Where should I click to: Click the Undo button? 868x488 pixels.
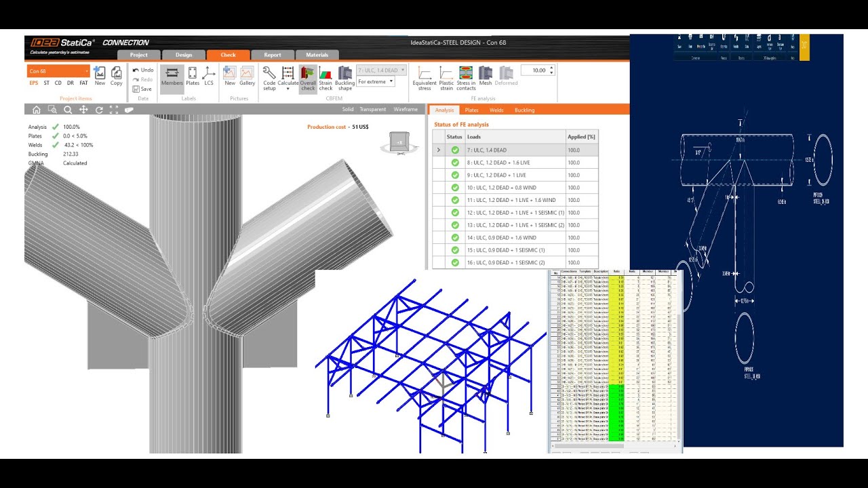[x=143, y=70]
